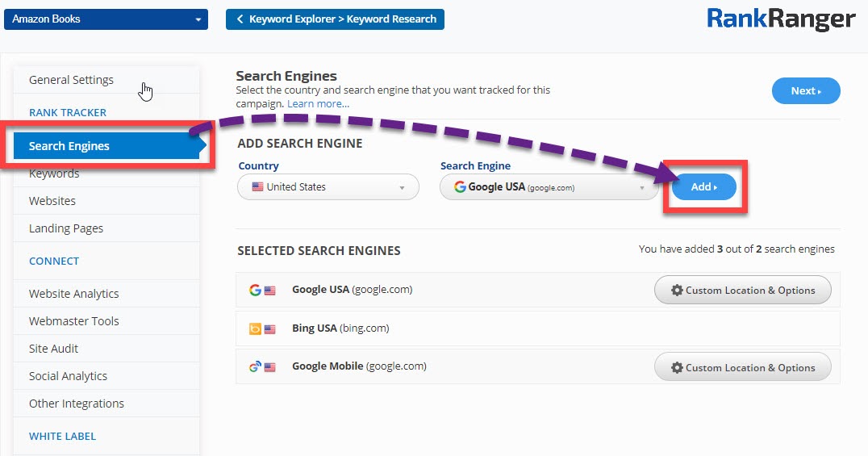Select Keywords in the sidebar

[x=54, y=174]
